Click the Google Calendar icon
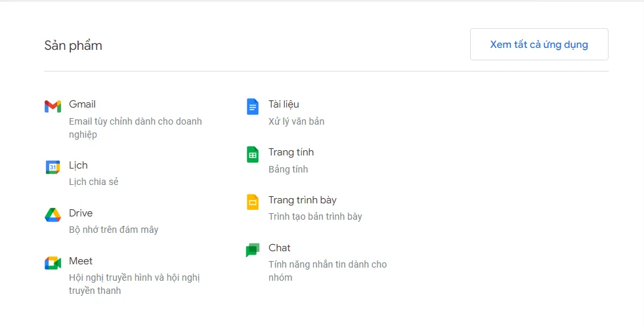This screenshot has height=326, width=644. click(53, 167)
